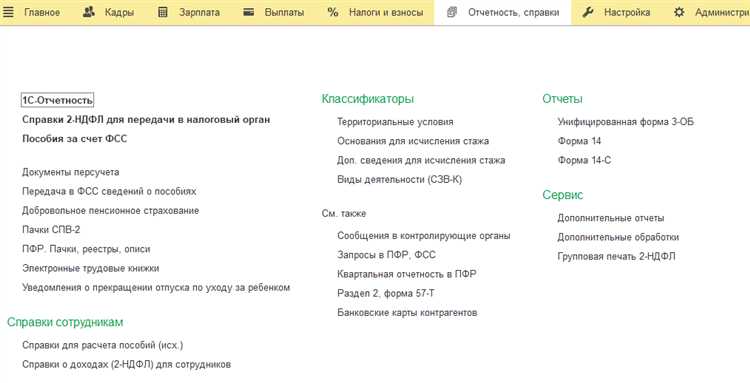
Task: Open Передача в ФСС сведений о пособиях
Action: tap(109, 191)
